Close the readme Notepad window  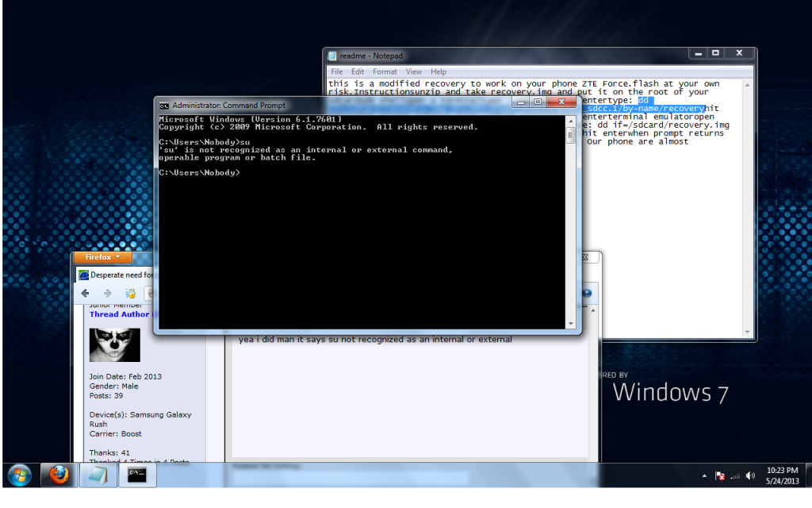tap(740, 53)
